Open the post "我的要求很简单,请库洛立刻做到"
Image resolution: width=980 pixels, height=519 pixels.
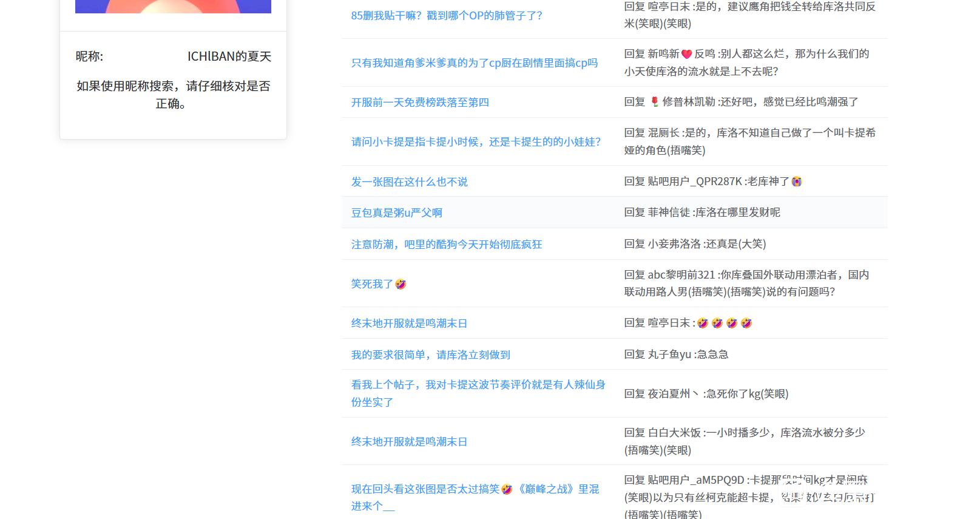[x=430, y=355]
